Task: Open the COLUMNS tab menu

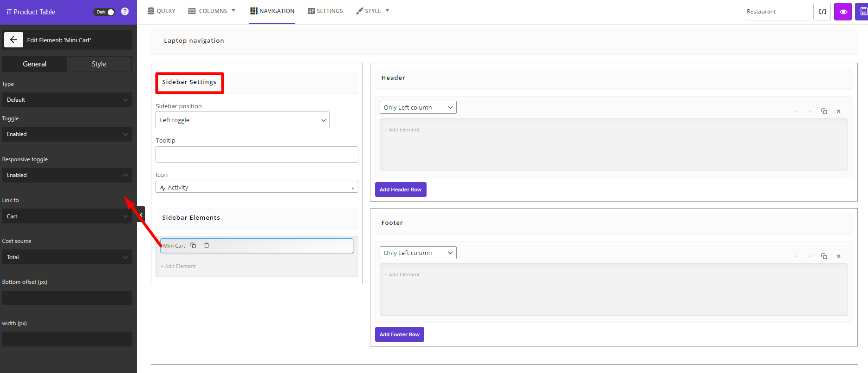Action: (x=212, y=11)
